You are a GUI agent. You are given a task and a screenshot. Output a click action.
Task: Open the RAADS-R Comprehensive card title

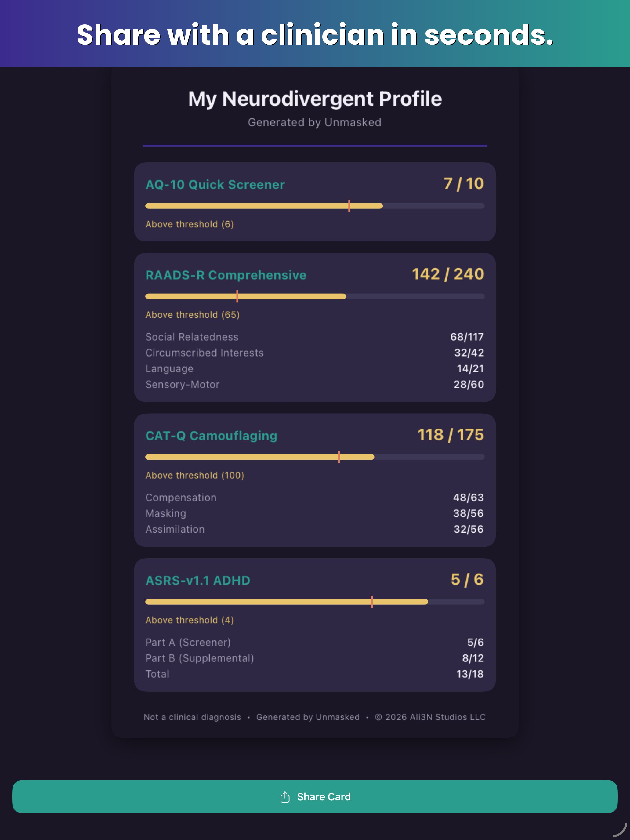click(226, 275)
